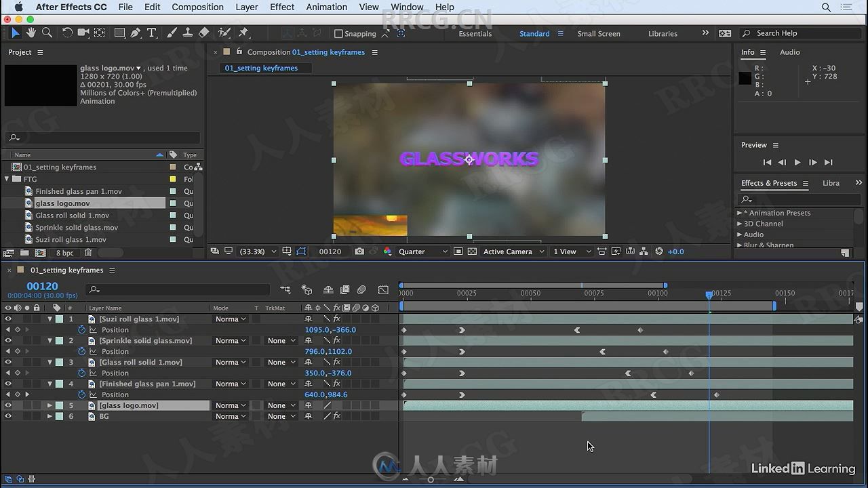
Task: Select the Zoom magnifier tool
Action: (x=47, y=33)
